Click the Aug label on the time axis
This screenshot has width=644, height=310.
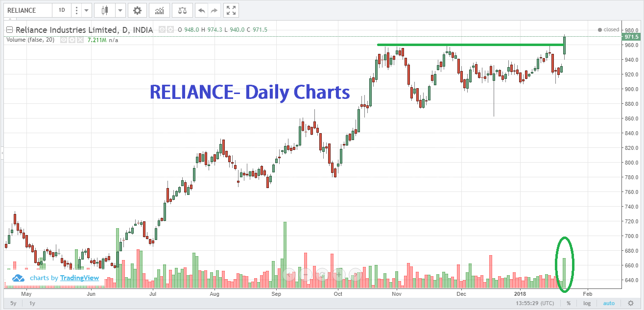pos(214,294)
